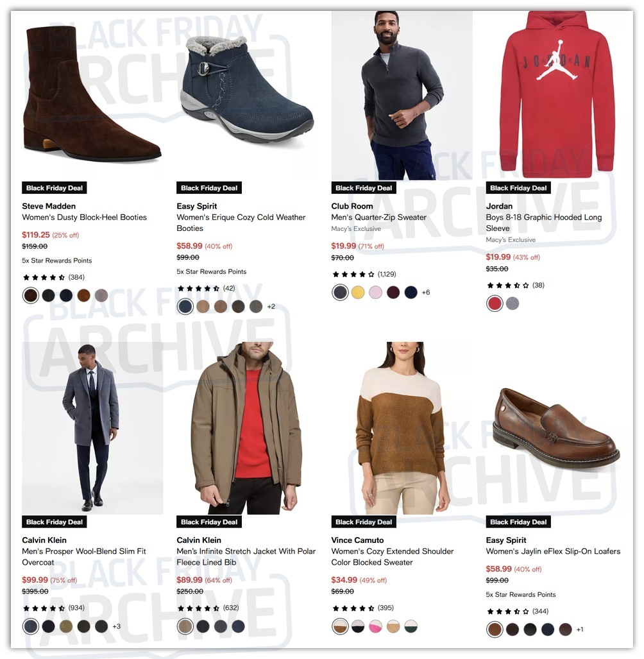Open Black Friday Deal badge on Jordan hoodie

click(x=518, y=188)
